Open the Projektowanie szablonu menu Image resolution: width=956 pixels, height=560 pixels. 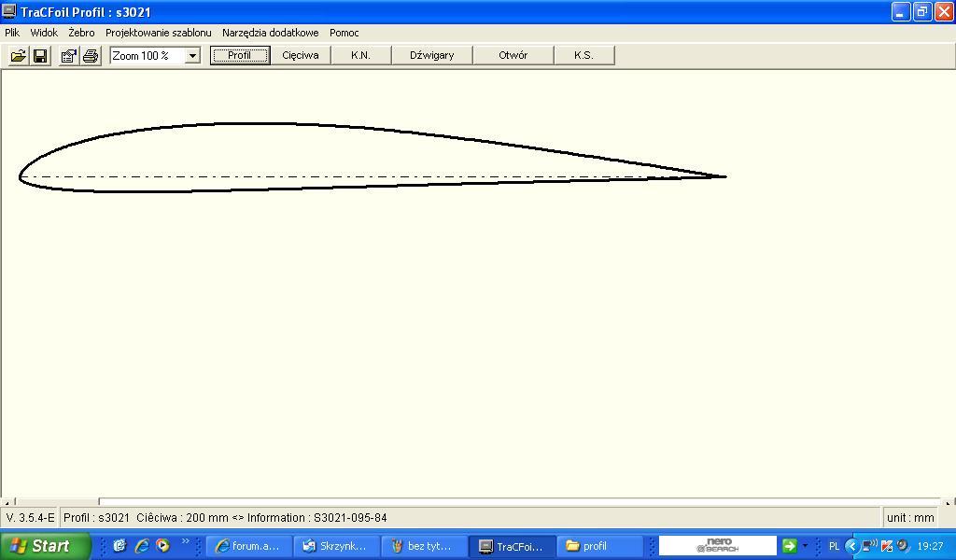pos(158,33)
